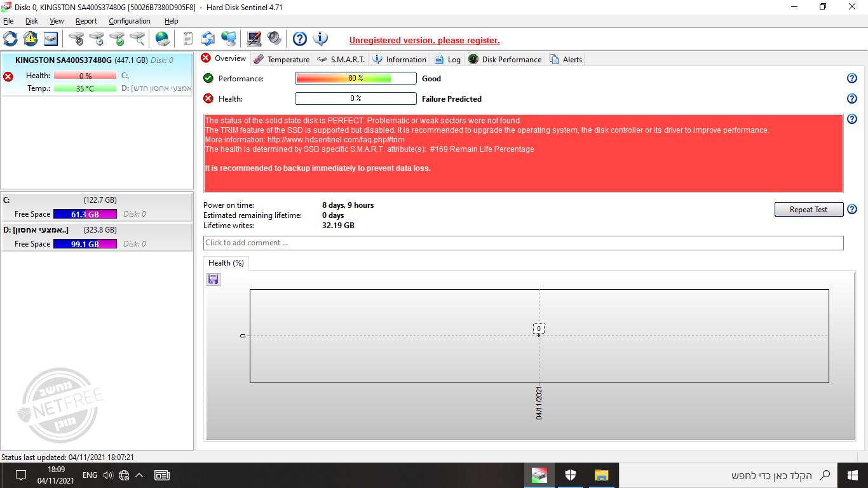Click the 61.3 GB free space bar
Screen dimensions: 868x488
(x=85, y=214)
